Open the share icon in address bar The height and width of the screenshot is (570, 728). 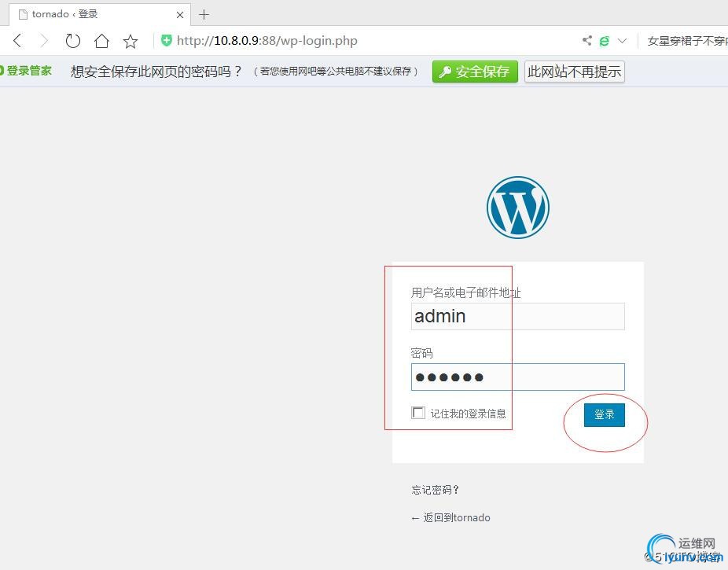pos(586,40)
